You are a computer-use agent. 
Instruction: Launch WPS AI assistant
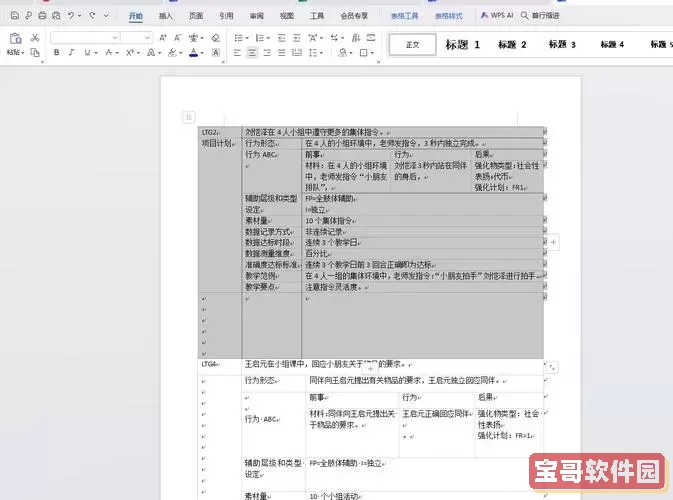(497, 15)
